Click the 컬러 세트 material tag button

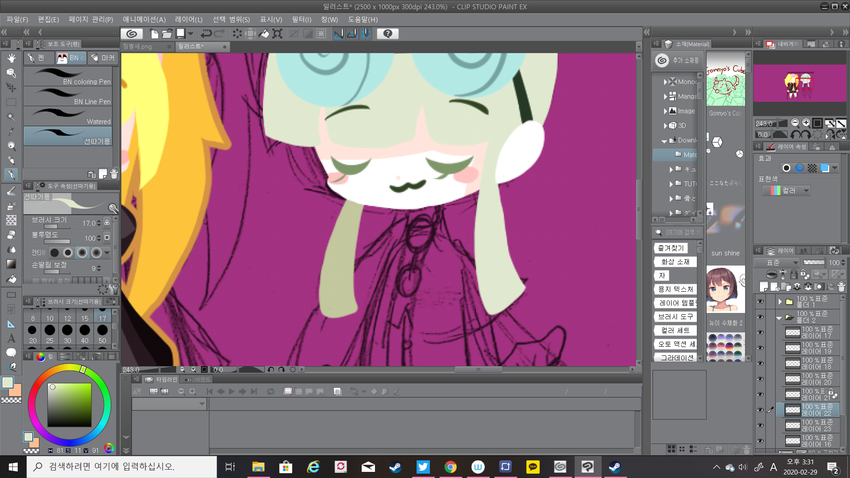(x=675, y=330)
